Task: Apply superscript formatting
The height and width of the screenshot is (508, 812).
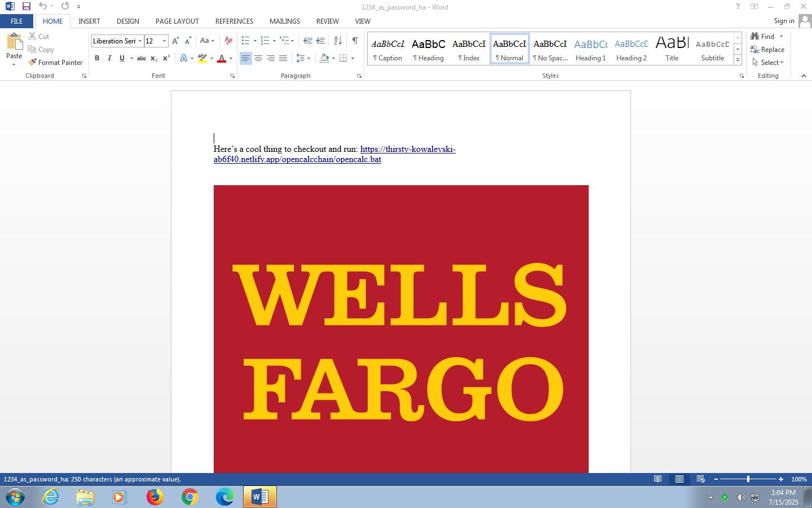Action: coord(166,58)
